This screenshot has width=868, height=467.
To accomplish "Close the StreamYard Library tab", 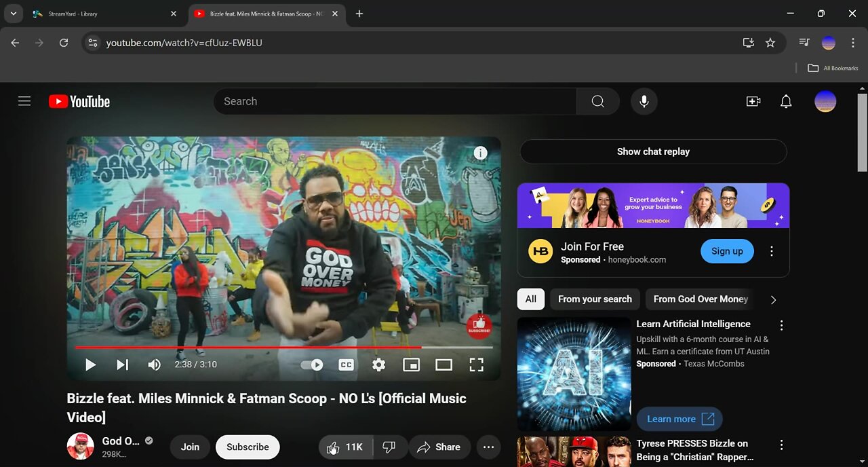I will point(174,14).
